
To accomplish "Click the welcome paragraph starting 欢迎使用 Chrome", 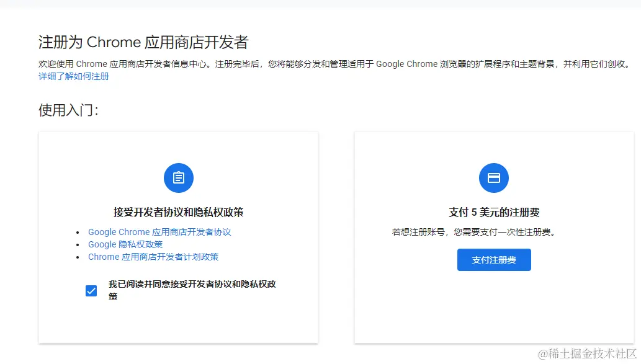I will click(x=335, y=64).
